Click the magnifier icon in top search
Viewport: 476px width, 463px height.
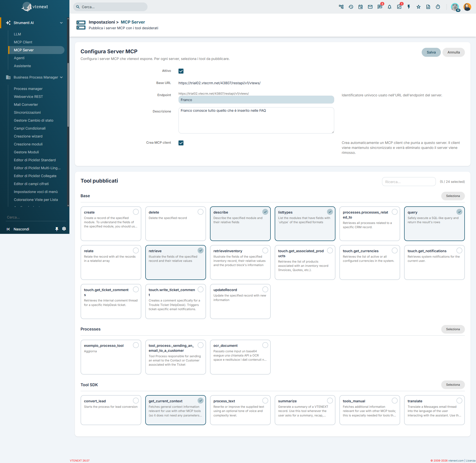78,7
